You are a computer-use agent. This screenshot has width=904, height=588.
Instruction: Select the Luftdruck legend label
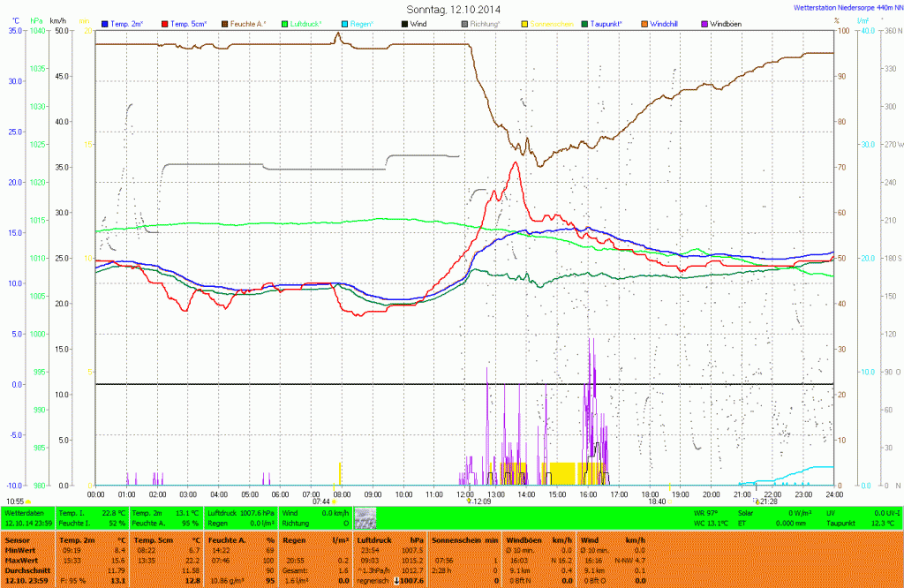point(307,23)
